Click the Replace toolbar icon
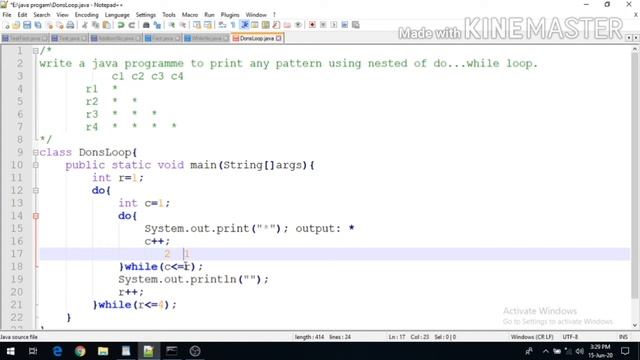This screenshot has height=360, width=640. (x=157, y=25)
